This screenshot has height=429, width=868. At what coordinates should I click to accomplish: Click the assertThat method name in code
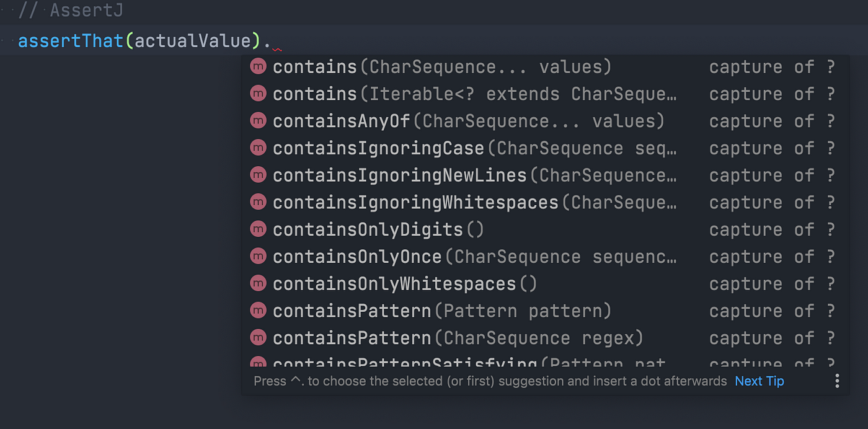pos(71,41)
